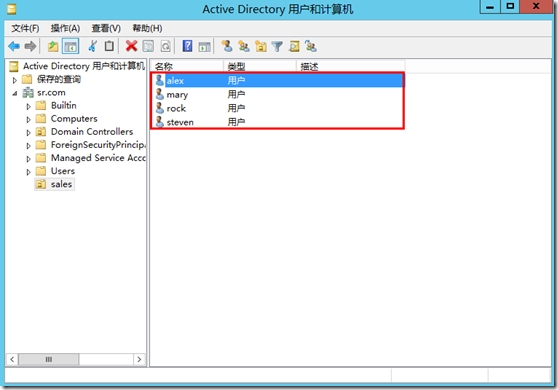Click the Refresh toolbar icon
Viewport: 558px width, 390px height.
tap(165, 46)
